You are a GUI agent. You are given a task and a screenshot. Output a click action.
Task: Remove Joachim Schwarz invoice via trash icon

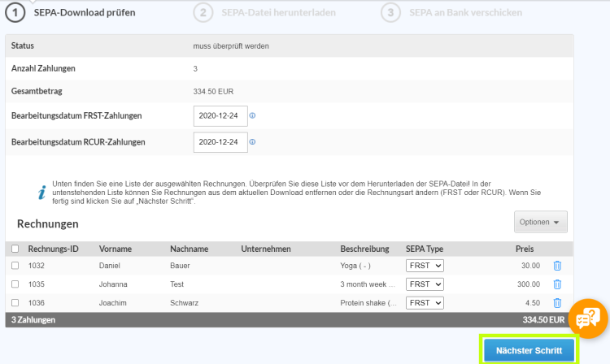[557, 303]
